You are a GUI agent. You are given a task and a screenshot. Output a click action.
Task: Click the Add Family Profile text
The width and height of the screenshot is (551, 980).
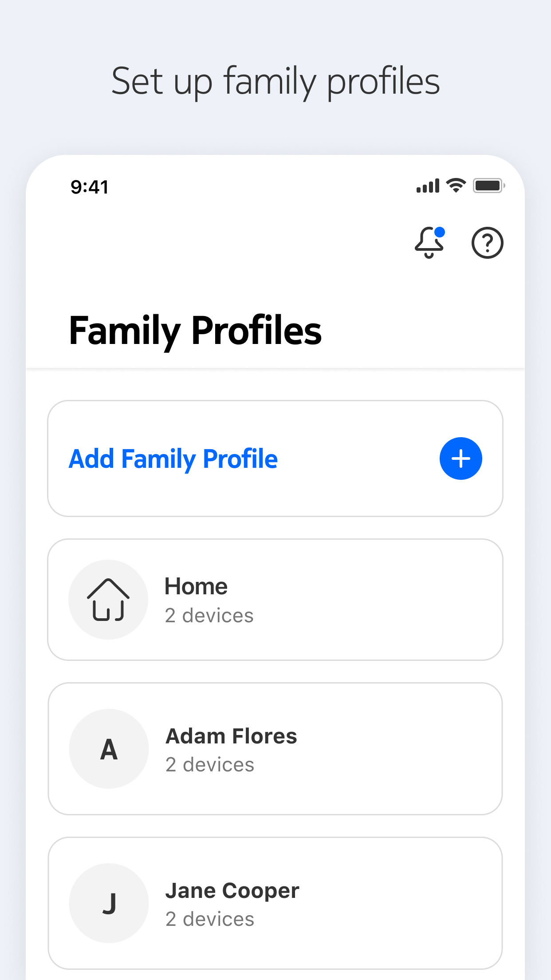tap(173, 459)
